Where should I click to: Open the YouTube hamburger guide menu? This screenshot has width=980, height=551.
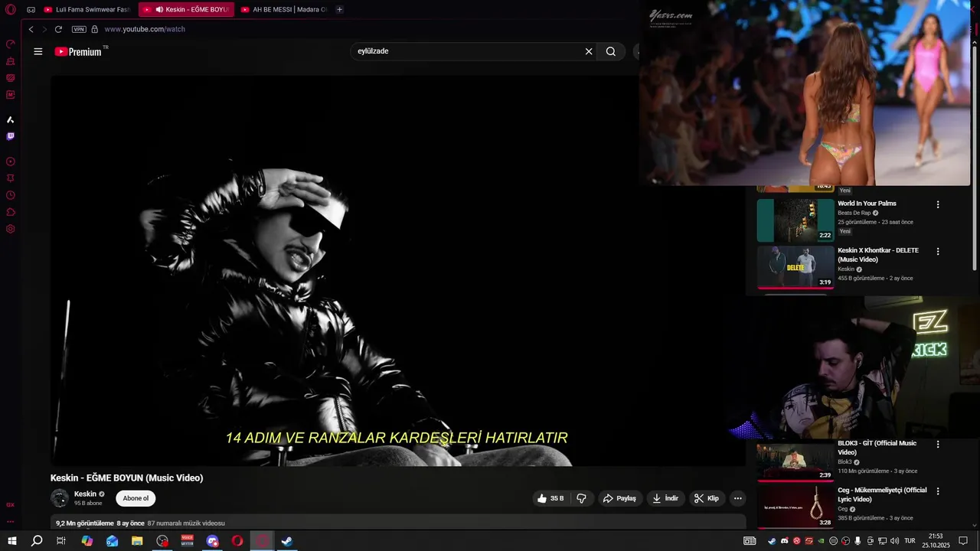pyautogui.click(x=38, y=51)
